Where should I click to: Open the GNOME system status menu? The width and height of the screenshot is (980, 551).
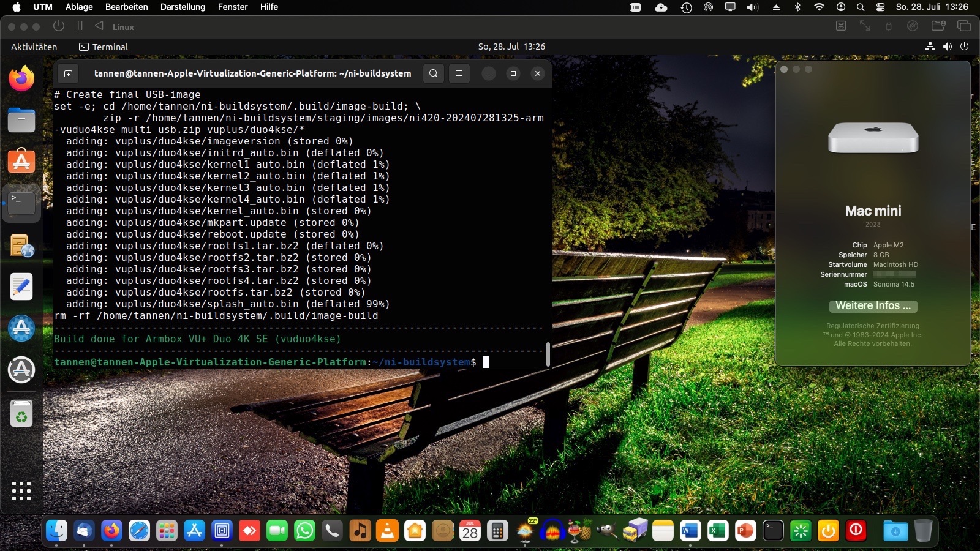coord(947,47)
